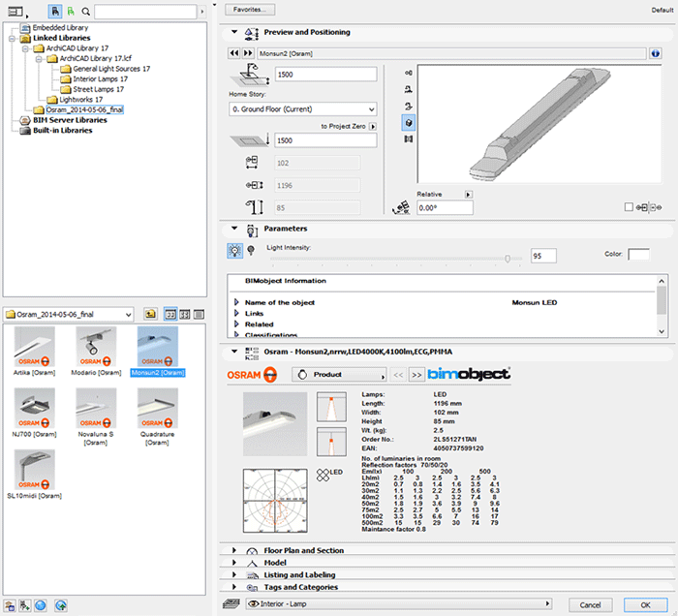
Task: Go to previous object with double-left arrows
Action: [234, 53]
